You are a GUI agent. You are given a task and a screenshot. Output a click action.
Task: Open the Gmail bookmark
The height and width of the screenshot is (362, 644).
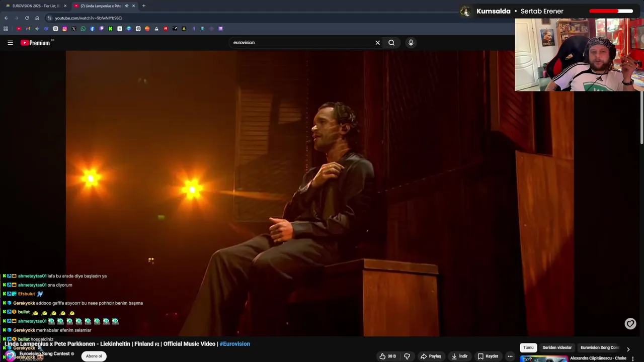point(28,29)
